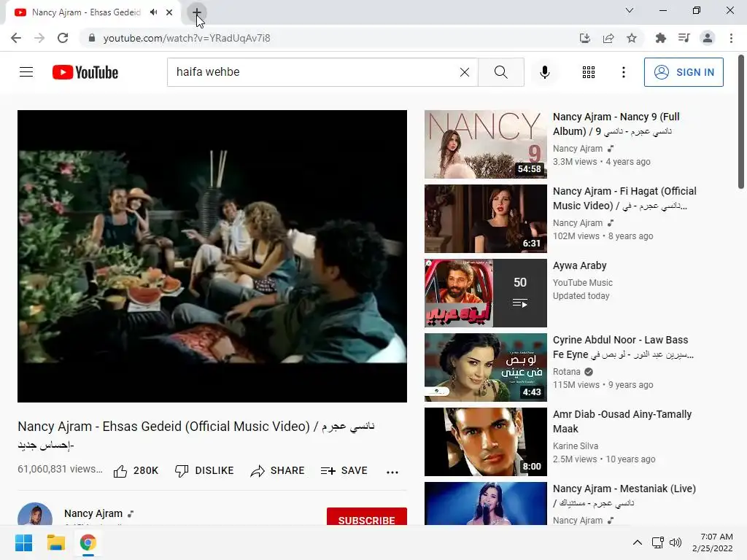Open the Rotana channel name

pyautogui.click(x=566, y=371)
